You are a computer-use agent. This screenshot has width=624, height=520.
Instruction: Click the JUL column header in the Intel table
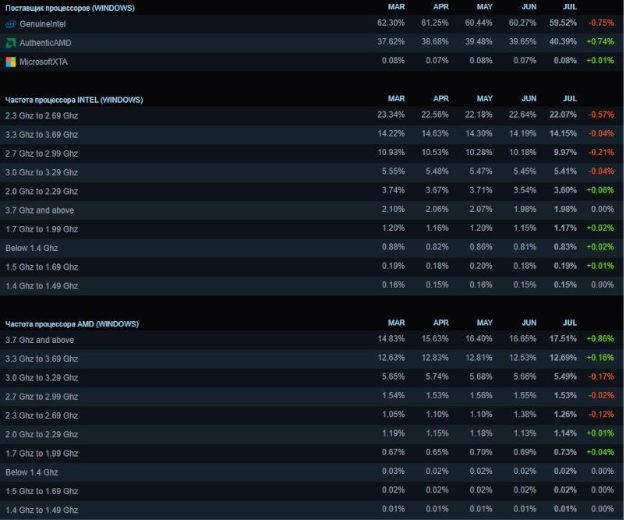coord(571,100)
